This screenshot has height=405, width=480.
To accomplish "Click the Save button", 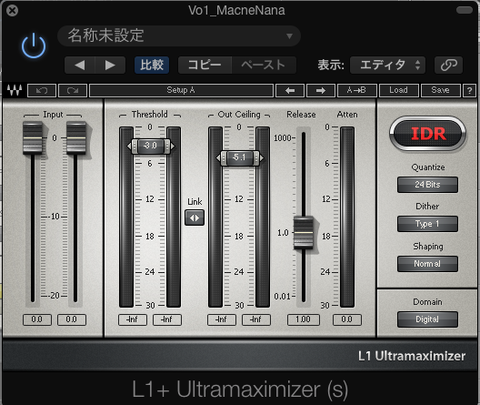I will pos(441,90).
